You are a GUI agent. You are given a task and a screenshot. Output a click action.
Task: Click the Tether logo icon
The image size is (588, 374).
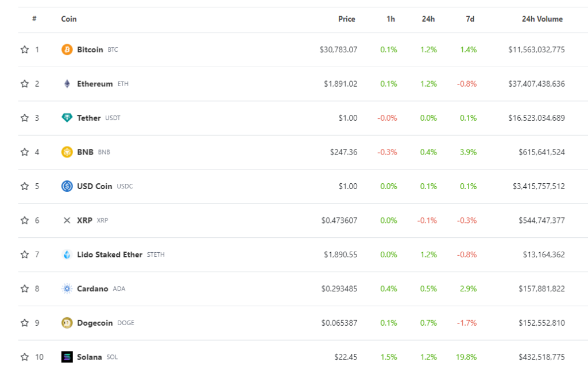tap(67, 118)
